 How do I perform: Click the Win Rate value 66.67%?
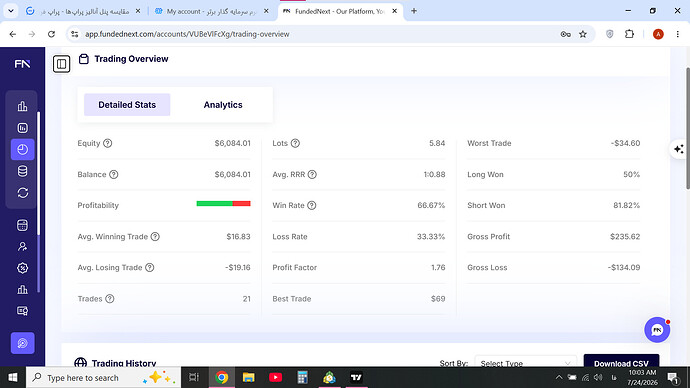[x=431, y=205]
